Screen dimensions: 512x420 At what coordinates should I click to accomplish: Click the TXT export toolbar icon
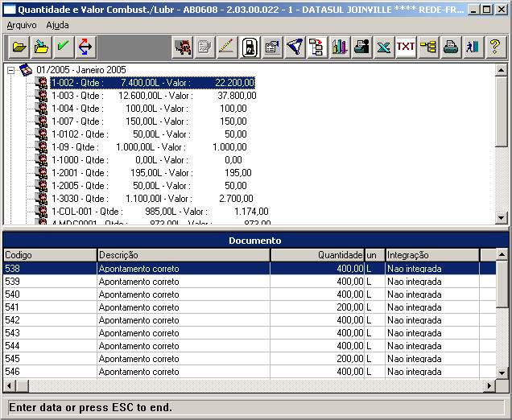pyautogui.click(x=406, y=47)
